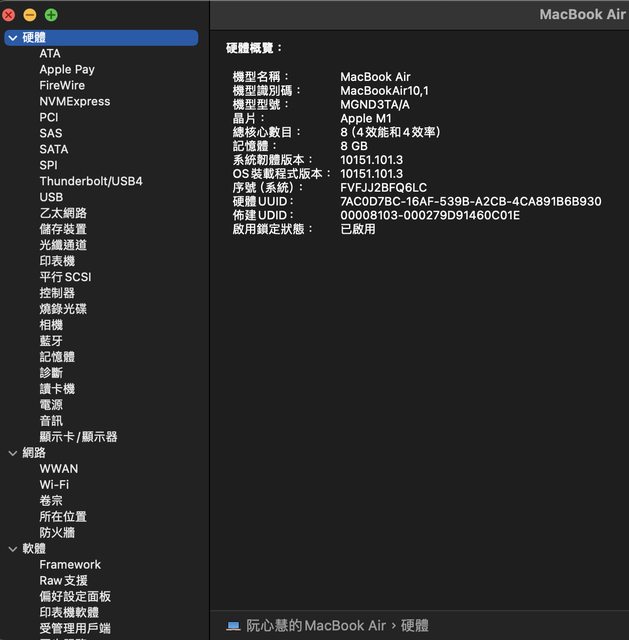Open the NVMExpress hardware entry
This screenshot has width=629, height=640.
coord(75,101)
